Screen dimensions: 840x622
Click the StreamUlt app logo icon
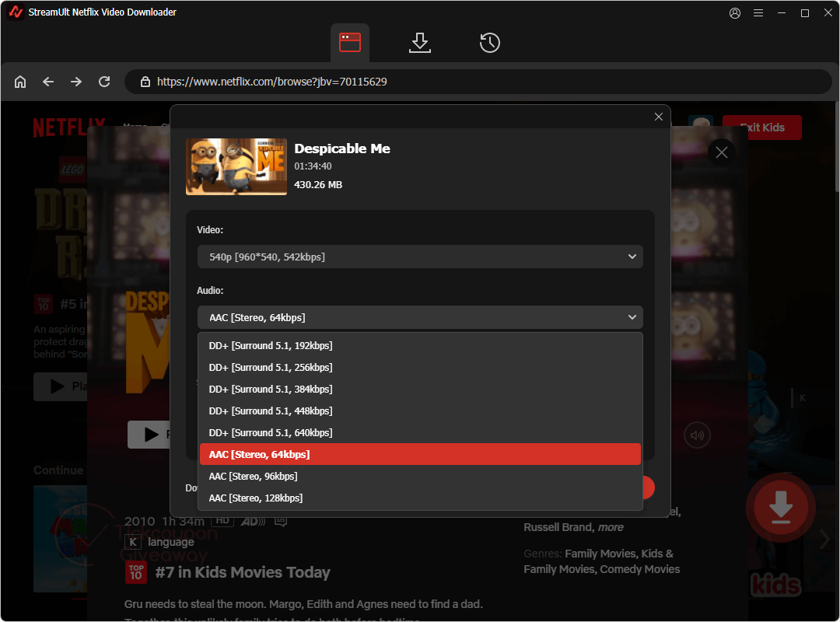[15, 12]
